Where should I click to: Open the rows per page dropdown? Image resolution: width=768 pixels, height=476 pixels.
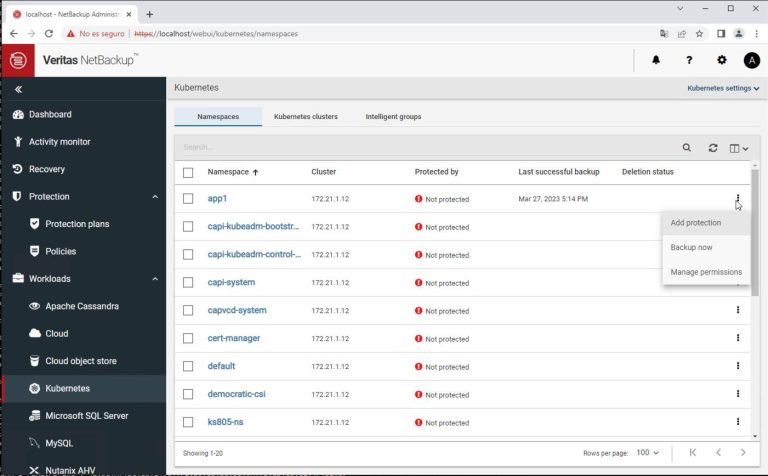(649, 453)
